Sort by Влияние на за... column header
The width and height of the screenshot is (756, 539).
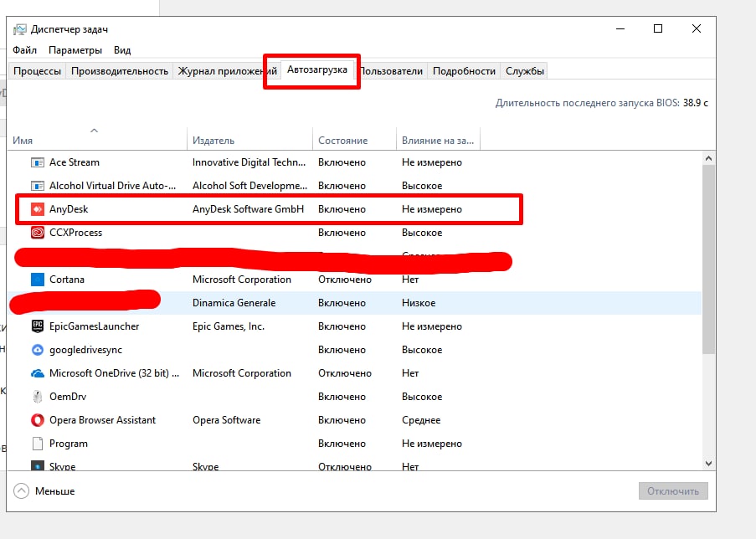[438, 138]
